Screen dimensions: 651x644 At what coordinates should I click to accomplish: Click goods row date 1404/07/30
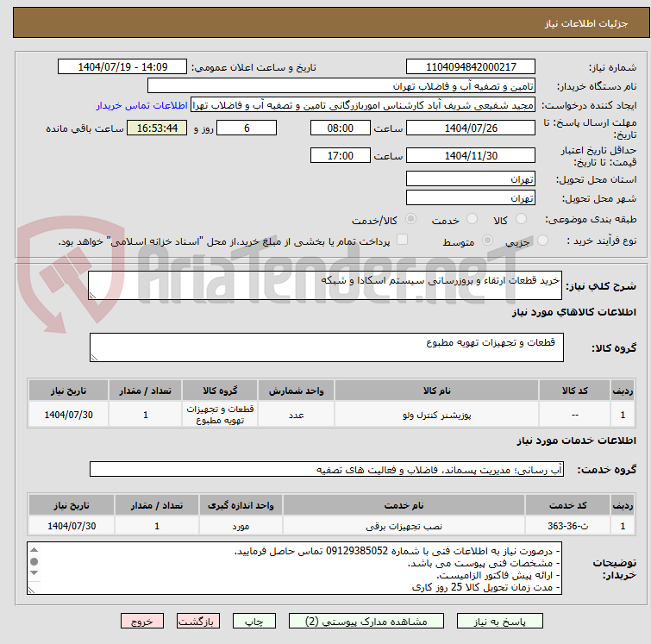click(x=68, y=415)
